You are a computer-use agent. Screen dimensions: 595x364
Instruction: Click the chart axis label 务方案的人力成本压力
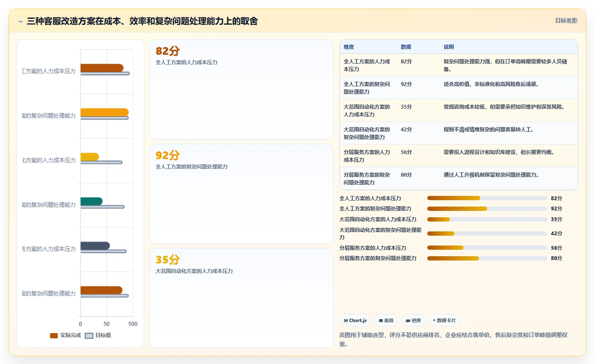click(49, 249)
